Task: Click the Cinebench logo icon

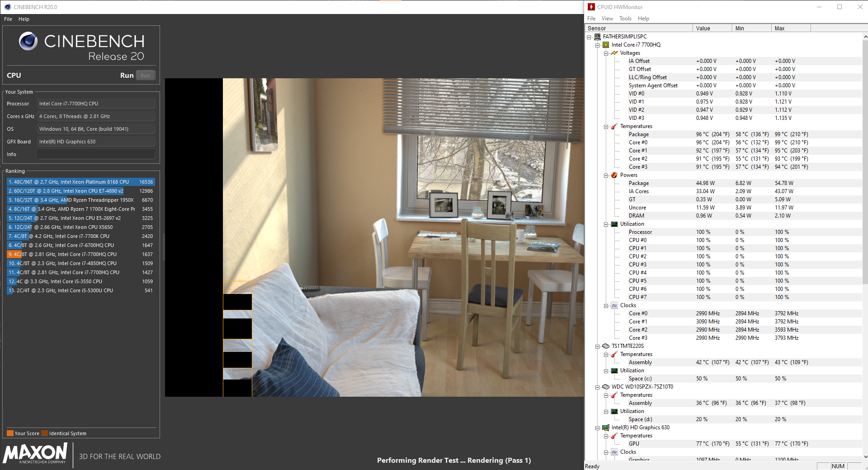Action: click(x=28, y=41)
